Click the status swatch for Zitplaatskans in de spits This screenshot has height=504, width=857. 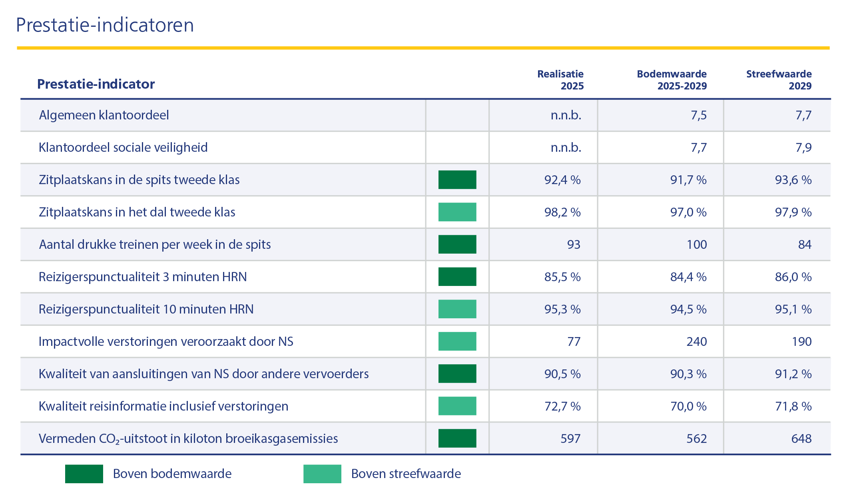[457, 180]
